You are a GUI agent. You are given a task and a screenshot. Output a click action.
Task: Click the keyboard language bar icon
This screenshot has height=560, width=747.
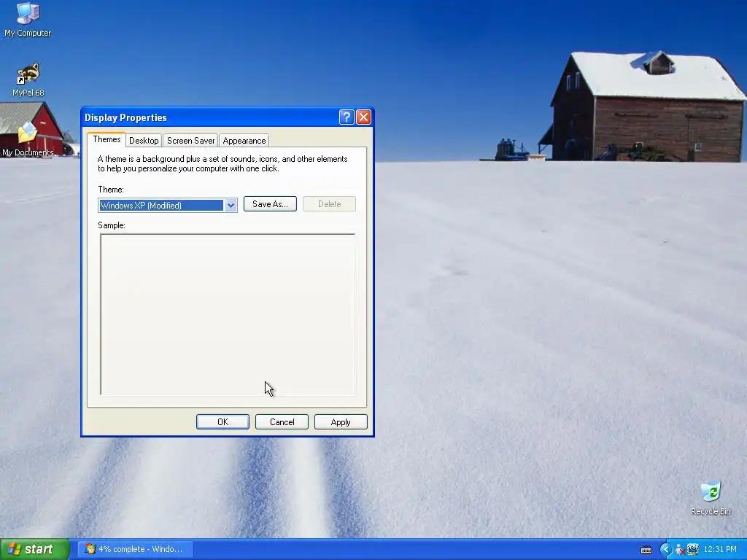[x=646, y=550]
